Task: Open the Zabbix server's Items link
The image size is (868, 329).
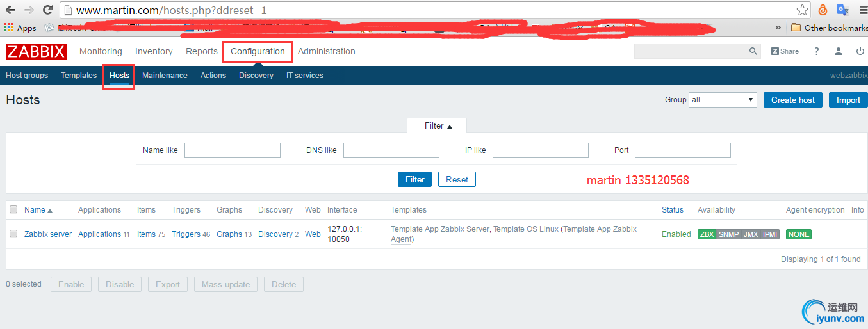Action: 146,234
